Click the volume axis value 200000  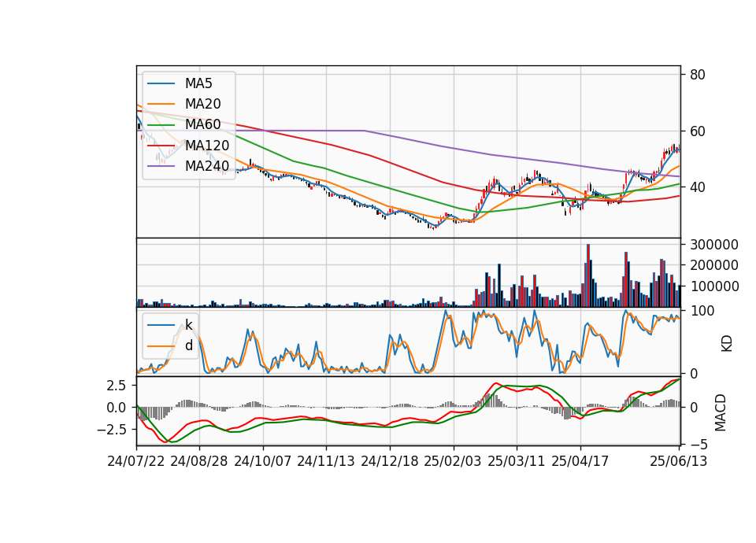coord(714,265)
